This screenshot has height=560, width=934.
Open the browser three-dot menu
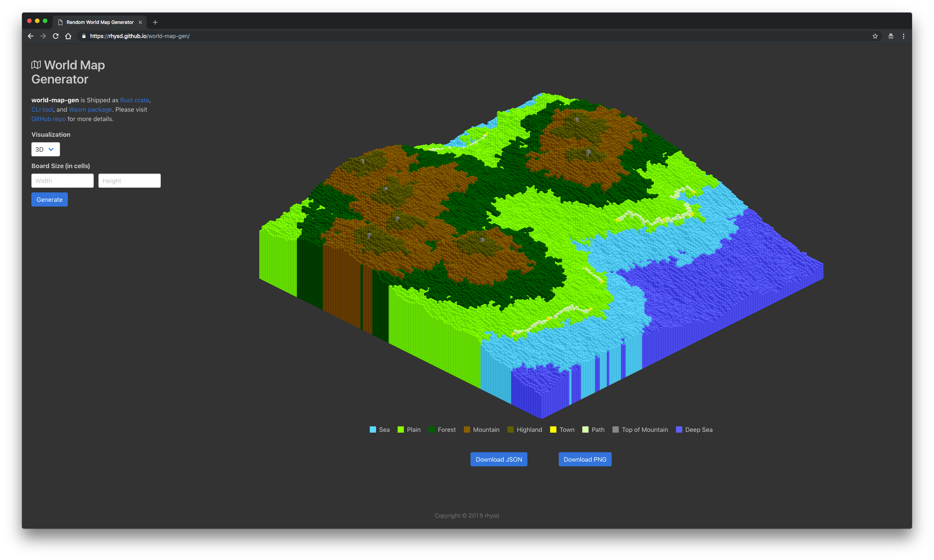(903, 36)
